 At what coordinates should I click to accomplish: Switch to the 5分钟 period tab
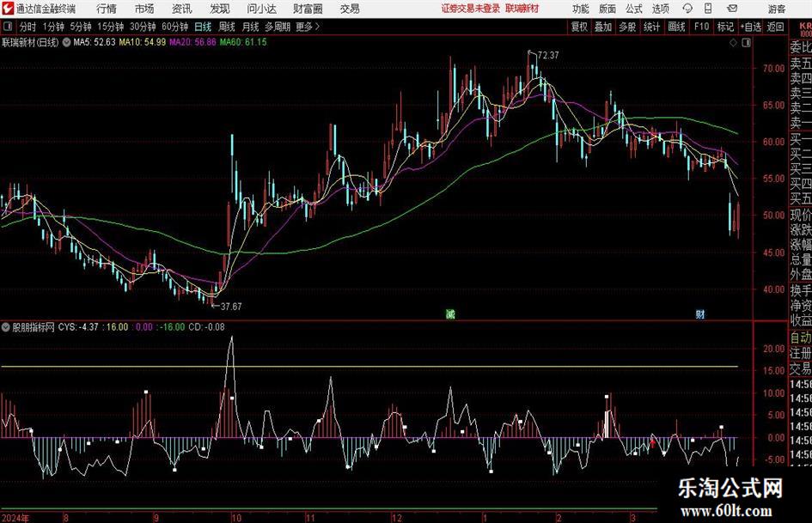click(81, 27)
